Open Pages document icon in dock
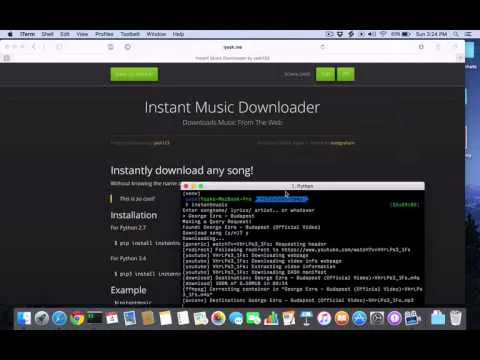Viewport: 480px width, 360px height. (289, 318)
